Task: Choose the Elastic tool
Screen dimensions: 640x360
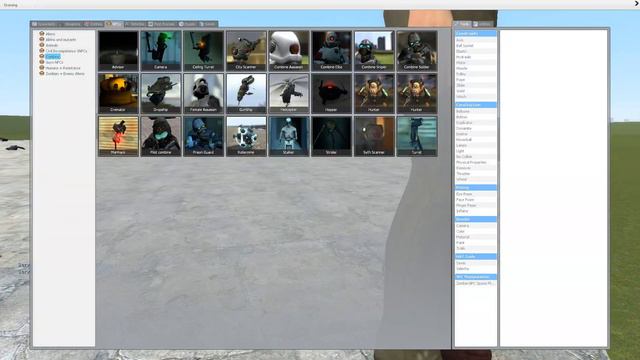Action: [476, 51]
